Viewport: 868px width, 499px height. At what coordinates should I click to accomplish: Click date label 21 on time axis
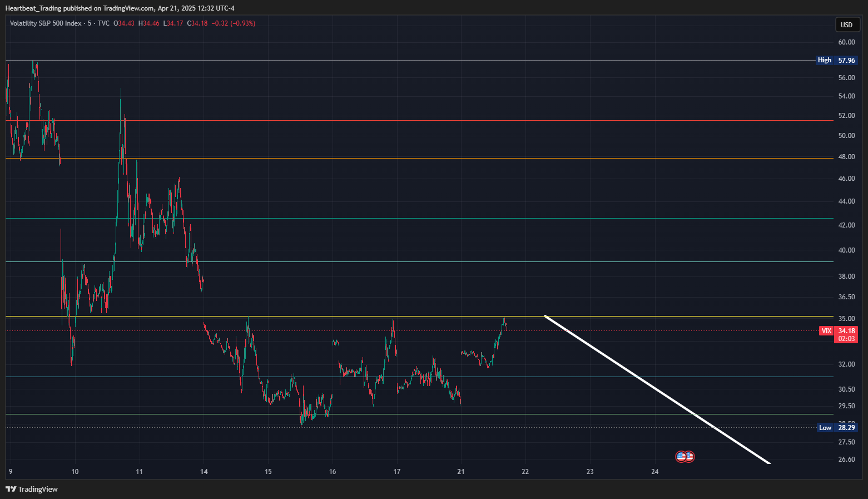click(x=461, y=472)
